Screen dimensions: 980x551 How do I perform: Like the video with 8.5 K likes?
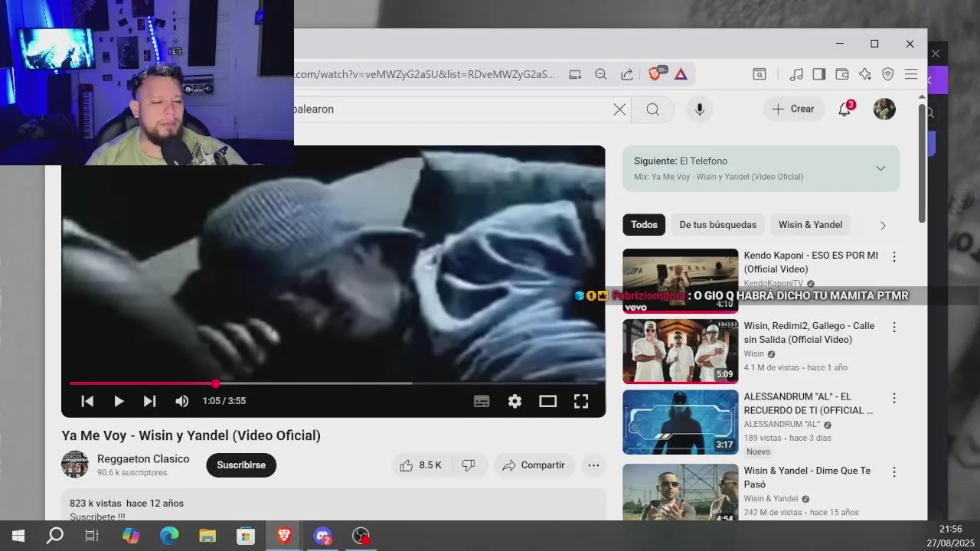(x=420, y=465)
